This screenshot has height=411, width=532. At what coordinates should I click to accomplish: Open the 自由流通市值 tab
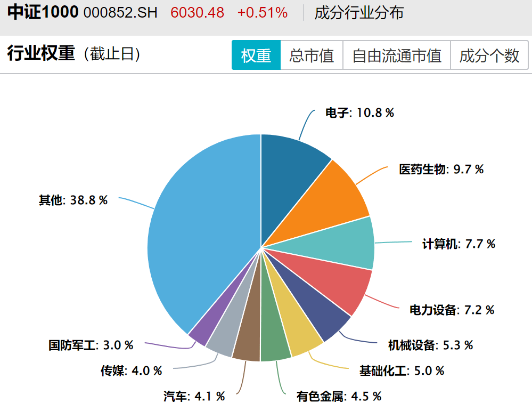point(397,55)
